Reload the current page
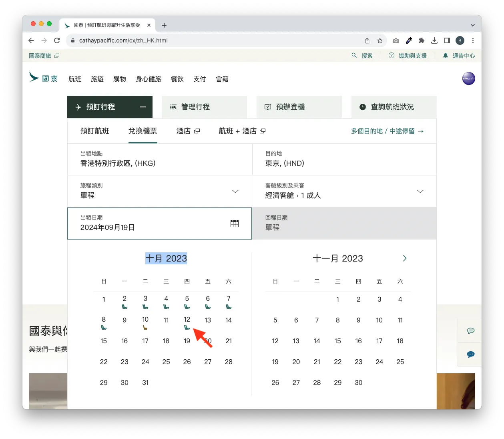The width and height of the screenshot is (504, 439). (57, 40)
